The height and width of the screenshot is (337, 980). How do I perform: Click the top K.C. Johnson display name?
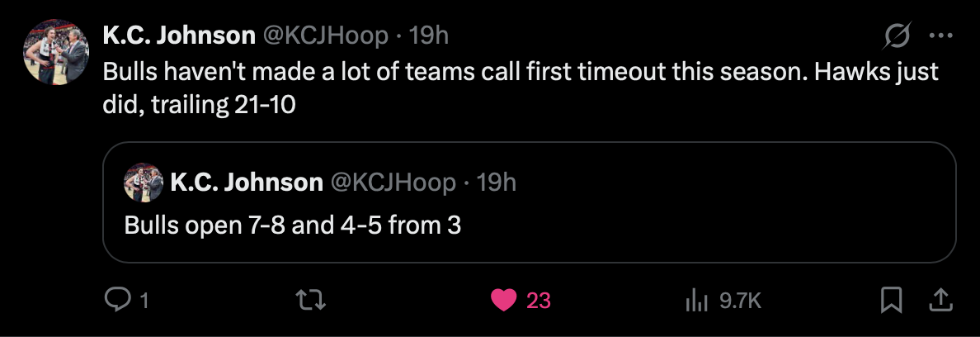pos(179,36)
